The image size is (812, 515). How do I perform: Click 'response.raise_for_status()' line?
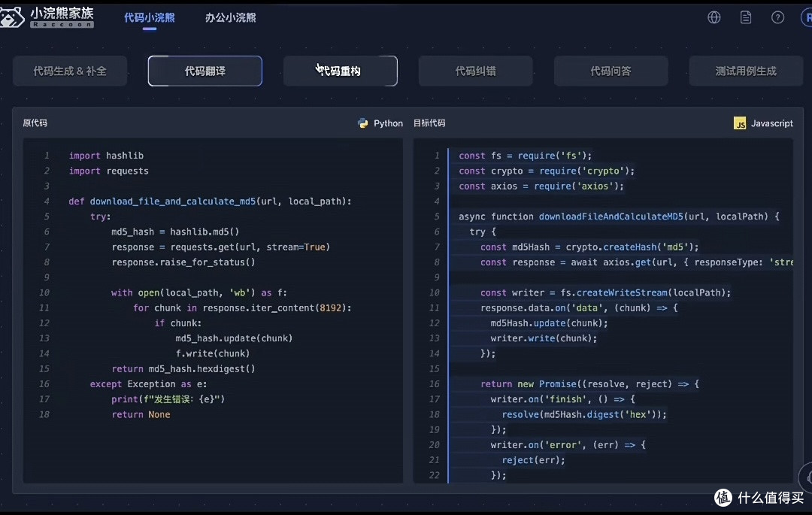click(183, 262)
